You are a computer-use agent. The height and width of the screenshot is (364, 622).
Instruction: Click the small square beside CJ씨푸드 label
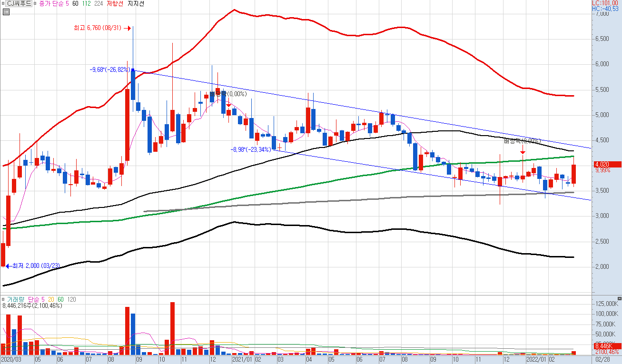[3, 3]
